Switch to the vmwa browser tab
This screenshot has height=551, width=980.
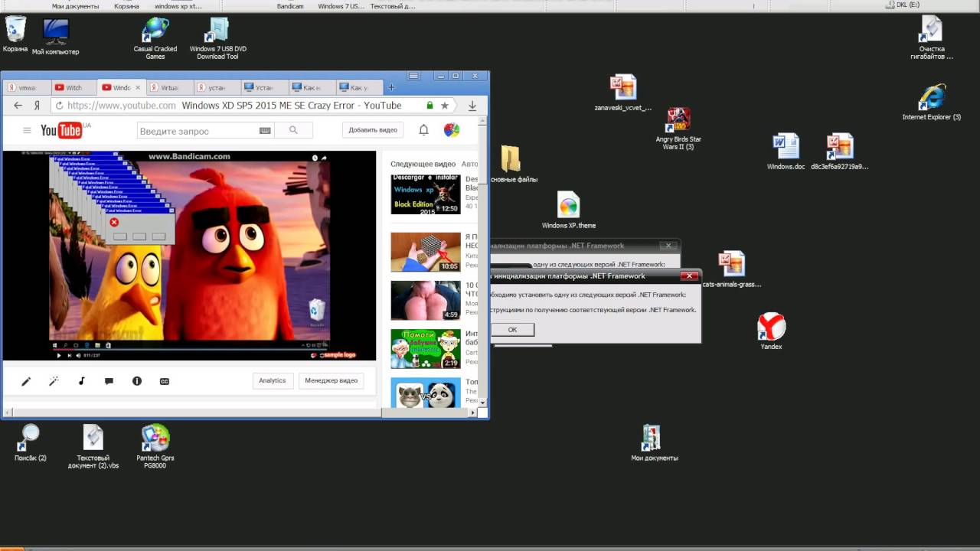[26, 88]
